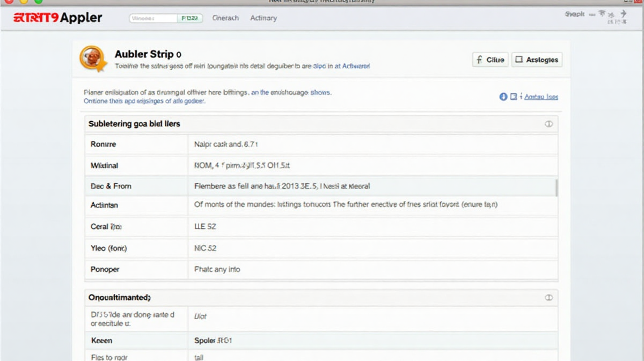
Task: Toggle the checkbox in the Aslogies button
Action: pos(519,60)
